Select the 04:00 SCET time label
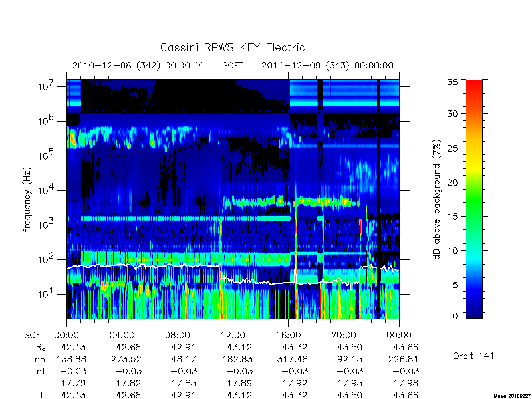This screenshot has height=399, width=532. [x=122, y=336]
